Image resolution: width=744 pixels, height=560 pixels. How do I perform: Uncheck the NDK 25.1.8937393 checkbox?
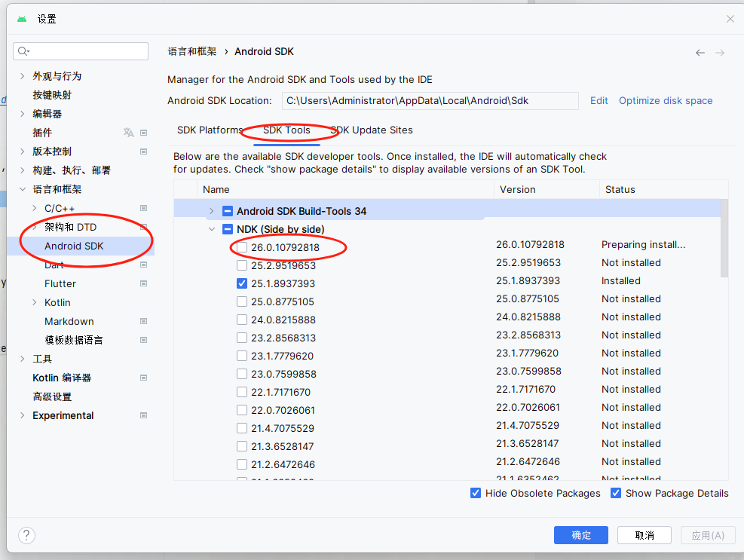[242, 283]
